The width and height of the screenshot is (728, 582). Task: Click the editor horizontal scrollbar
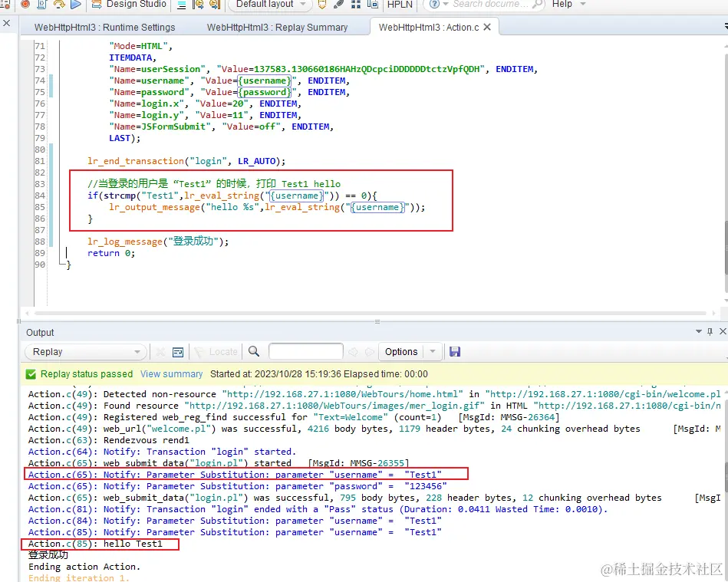(x=371, y=314)
